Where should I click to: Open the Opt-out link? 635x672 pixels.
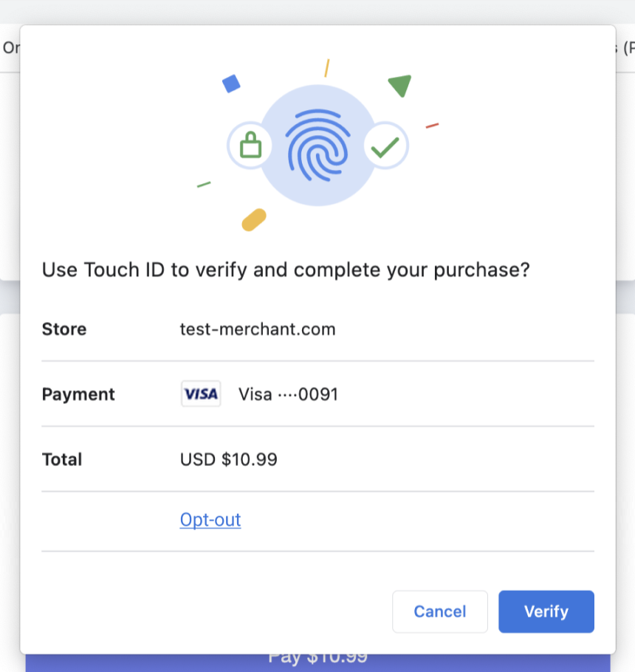(x=210, y=519)
